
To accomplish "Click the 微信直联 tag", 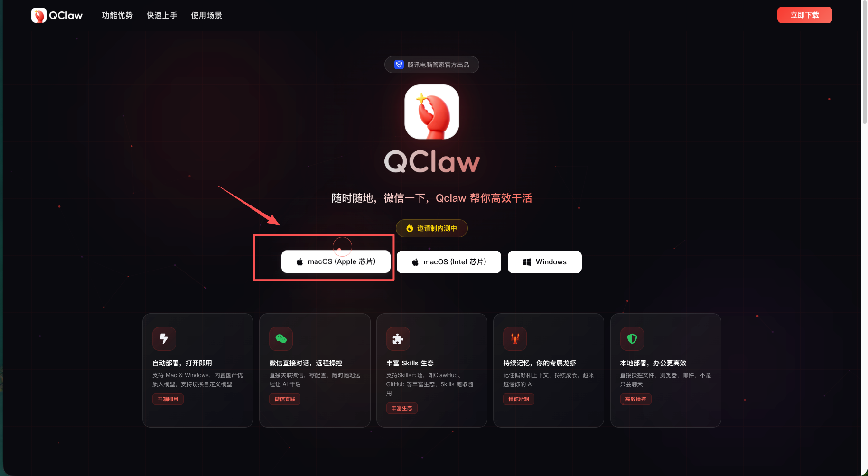I will coord(285,399).
